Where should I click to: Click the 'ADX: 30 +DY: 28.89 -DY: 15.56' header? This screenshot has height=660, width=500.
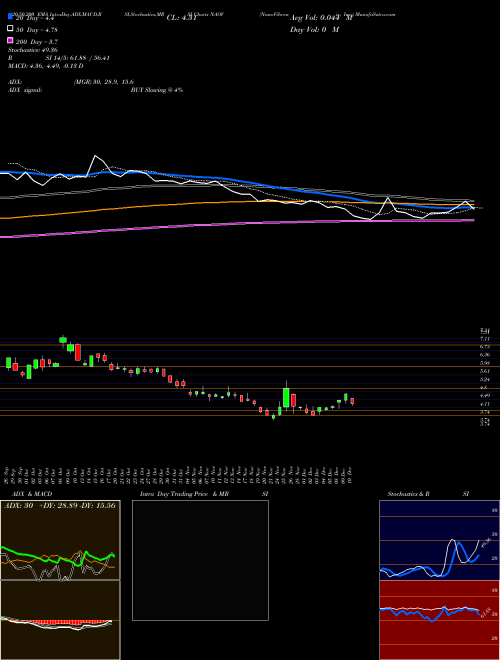coord(60,506)
